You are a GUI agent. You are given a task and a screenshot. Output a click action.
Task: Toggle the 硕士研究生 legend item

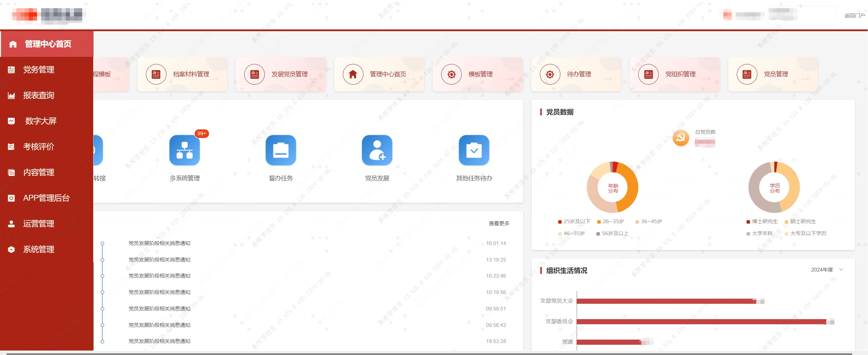(800, 222)
